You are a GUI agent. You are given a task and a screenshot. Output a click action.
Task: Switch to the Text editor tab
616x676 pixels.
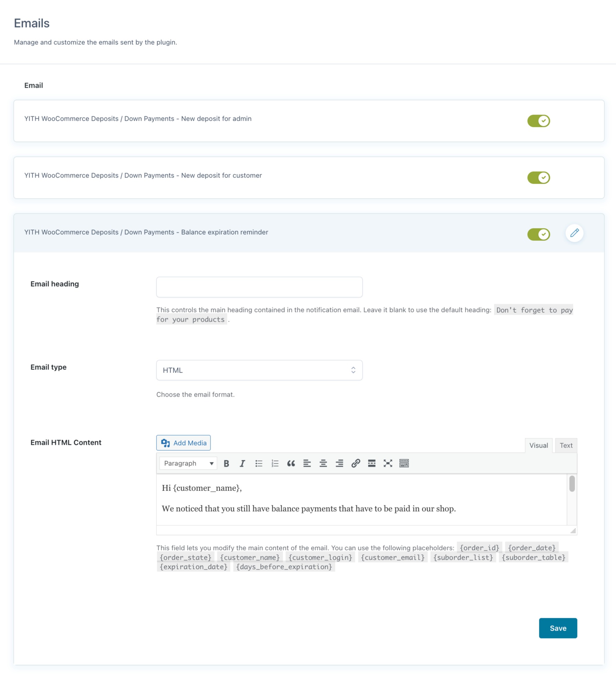566,446
